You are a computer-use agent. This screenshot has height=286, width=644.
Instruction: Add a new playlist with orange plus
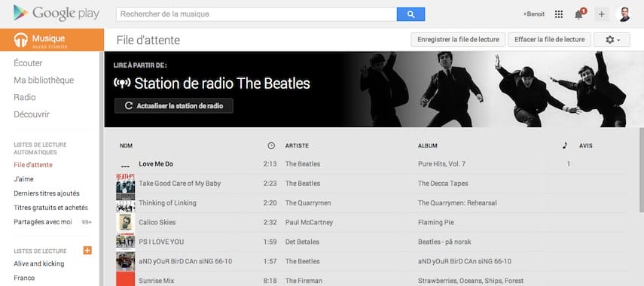tap(87, 251)
